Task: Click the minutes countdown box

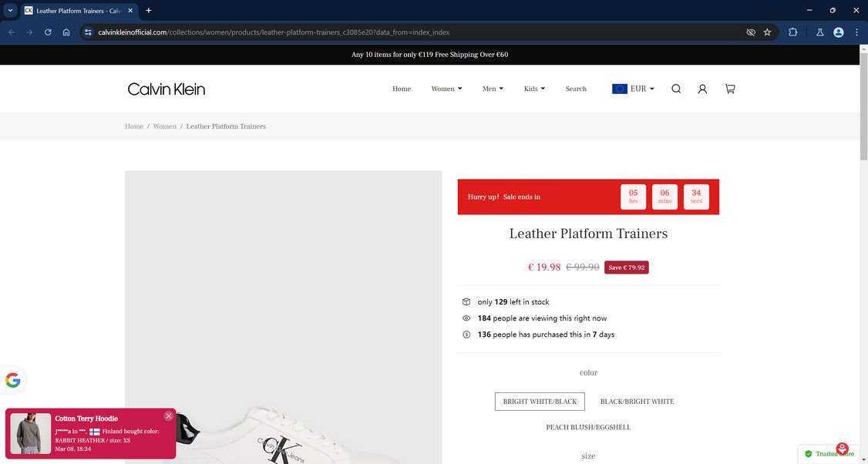Action: 664,197
